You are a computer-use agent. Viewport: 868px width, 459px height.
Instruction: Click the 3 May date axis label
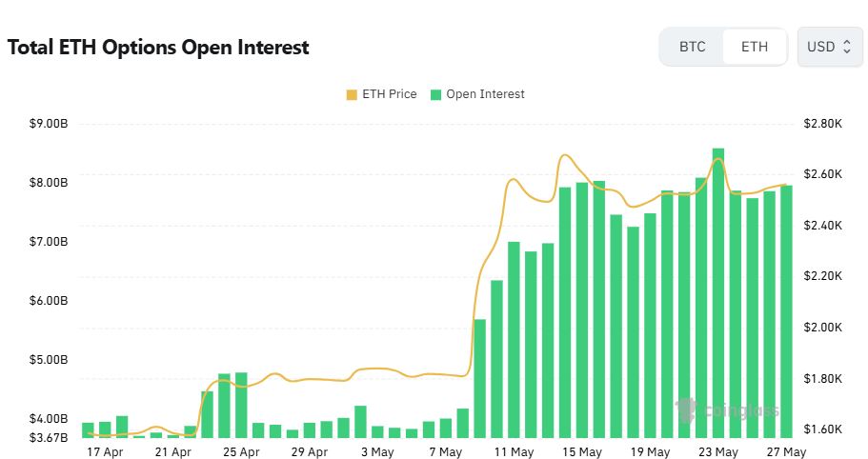[377, 451]
